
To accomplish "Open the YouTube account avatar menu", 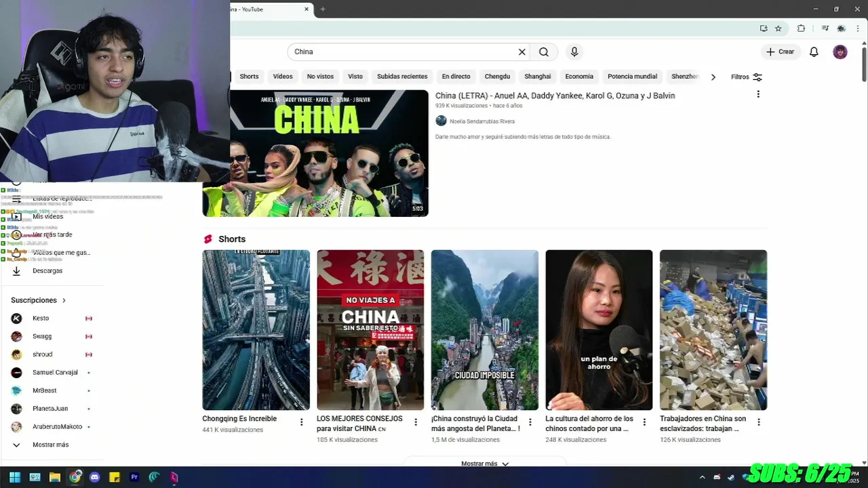I will 840,52.
